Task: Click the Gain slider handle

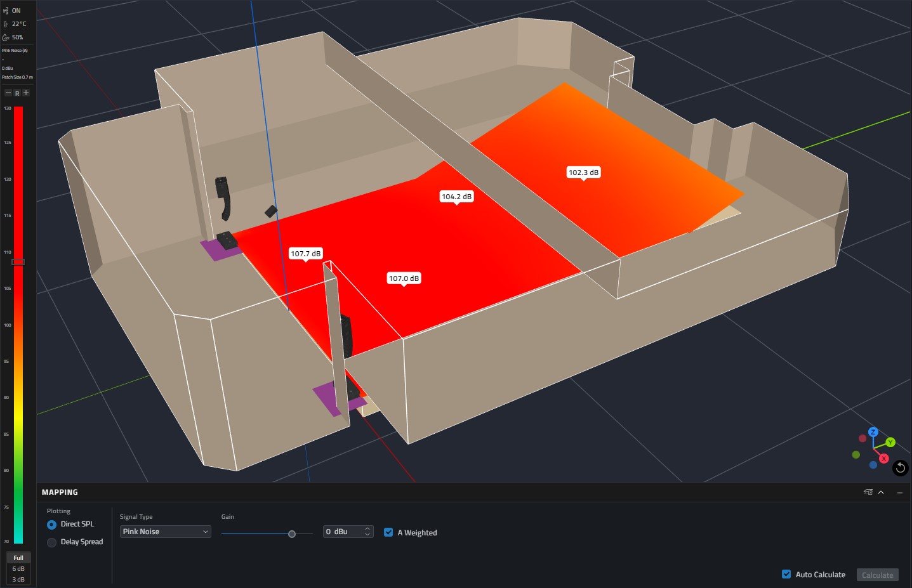Action: 292,534
